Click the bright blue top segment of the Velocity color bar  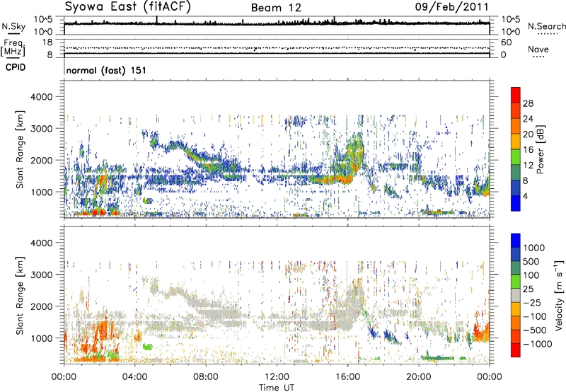[x=516, y=241]
